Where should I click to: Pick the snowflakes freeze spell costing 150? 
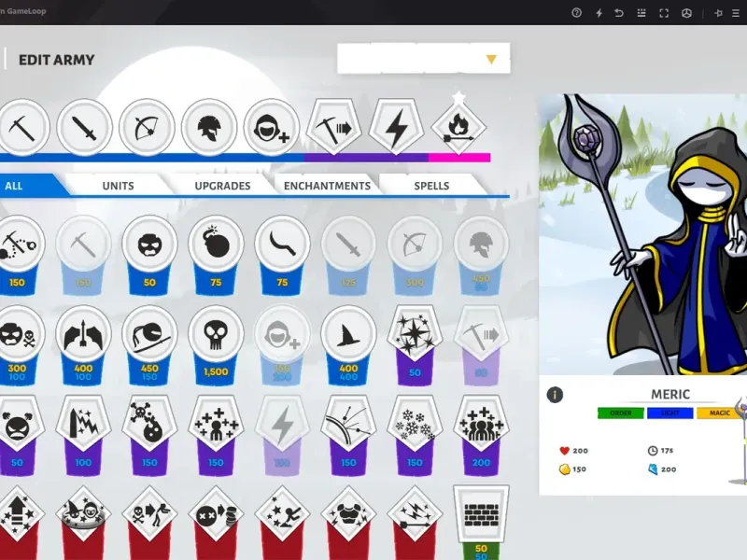point(415,435)
